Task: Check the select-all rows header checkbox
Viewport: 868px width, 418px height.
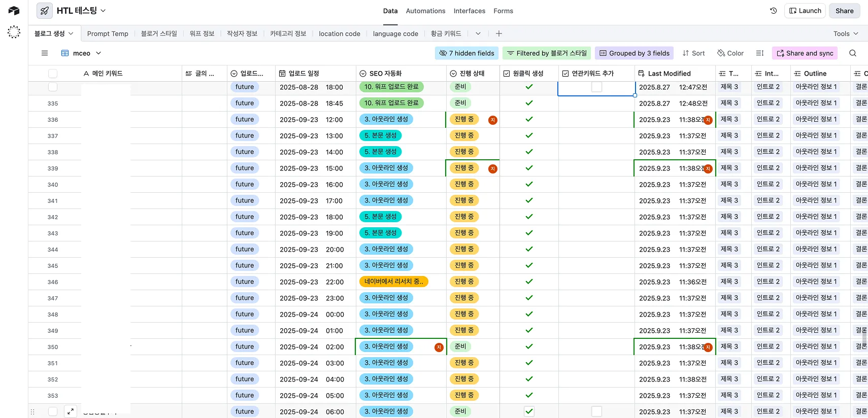Action: click(53, 74)
